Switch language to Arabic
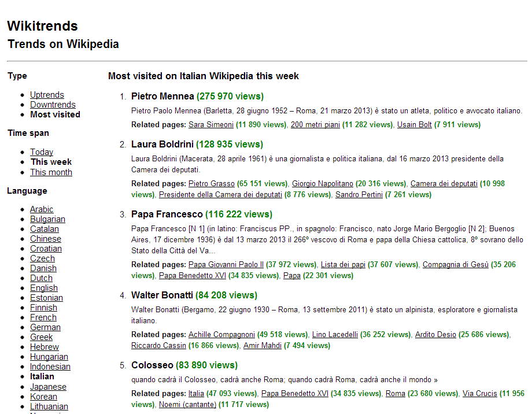Screen dimensions: 532x414 coord(42,209)
